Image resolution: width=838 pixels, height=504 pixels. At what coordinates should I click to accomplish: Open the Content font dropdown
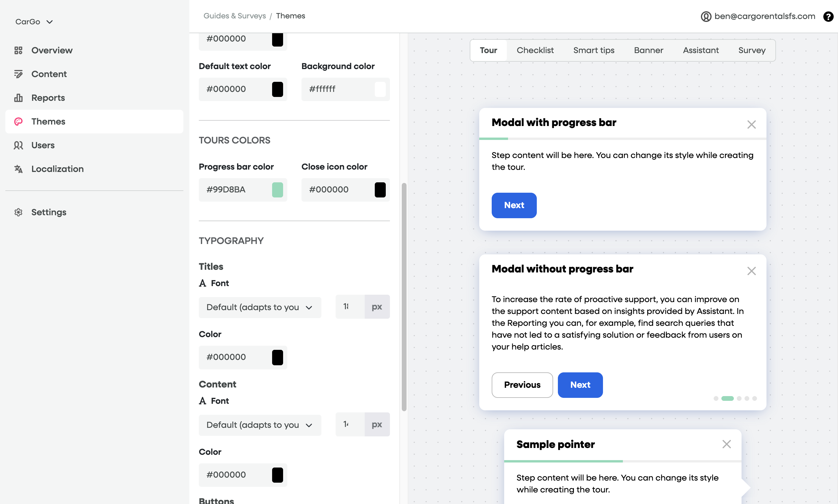(260, 425)
